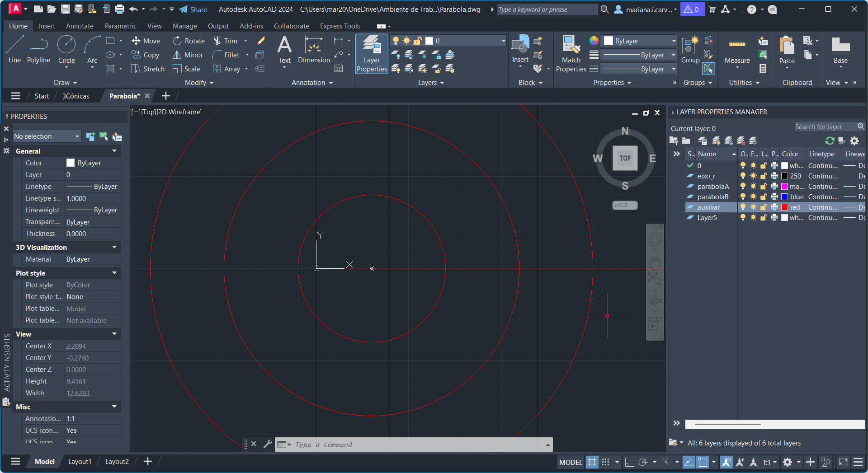The width and height of the screenshot is (868, 473).
Task: Select the Line drawing tool
Action: 14,50
